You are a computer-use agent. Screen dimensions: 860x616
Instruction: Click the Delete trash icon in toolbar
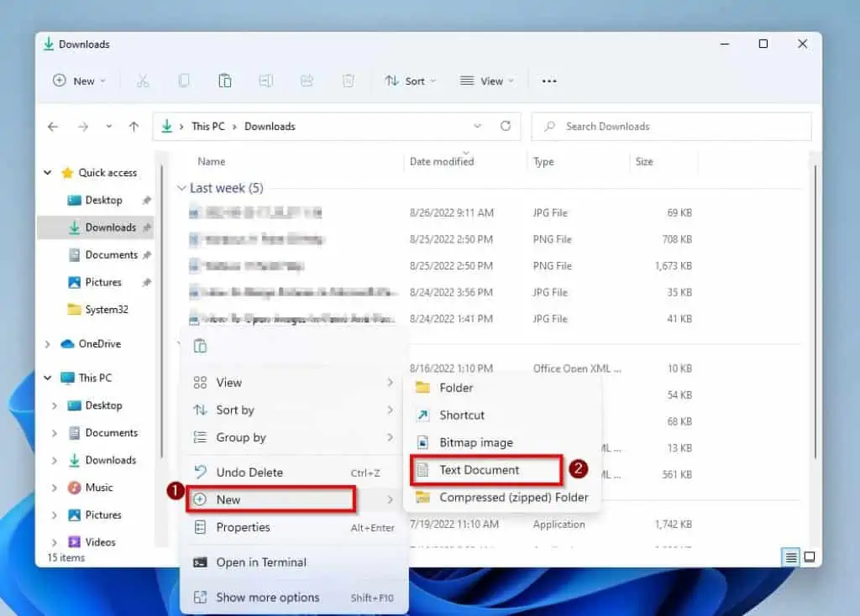coord(349,81)
